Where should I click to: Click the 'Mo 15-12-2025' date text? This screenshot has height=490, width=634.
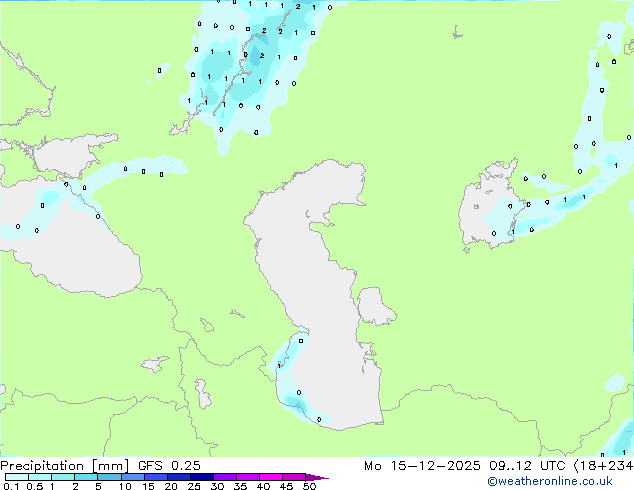tap(422, 466)
